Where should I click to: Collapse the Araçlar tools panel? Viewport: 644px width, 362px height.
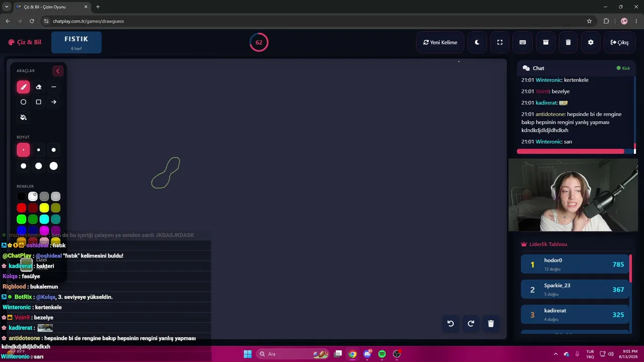pos(58,71)
